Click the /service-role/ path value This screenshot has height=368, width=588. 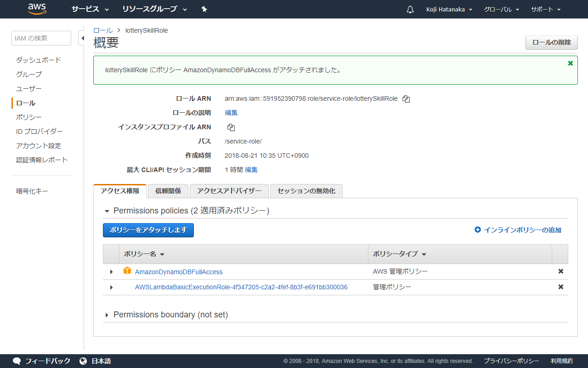243,141
